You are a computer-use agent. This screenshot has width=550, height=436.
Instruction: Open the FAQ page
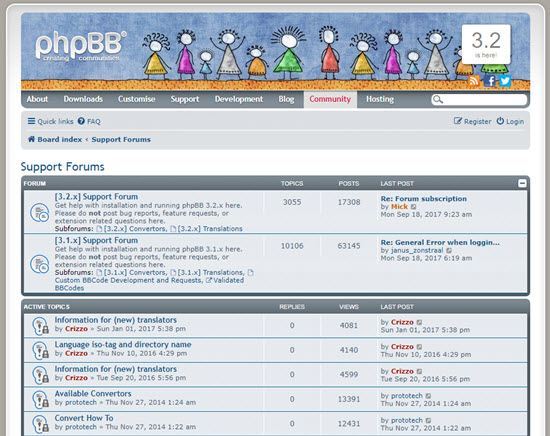click(89, 121)
